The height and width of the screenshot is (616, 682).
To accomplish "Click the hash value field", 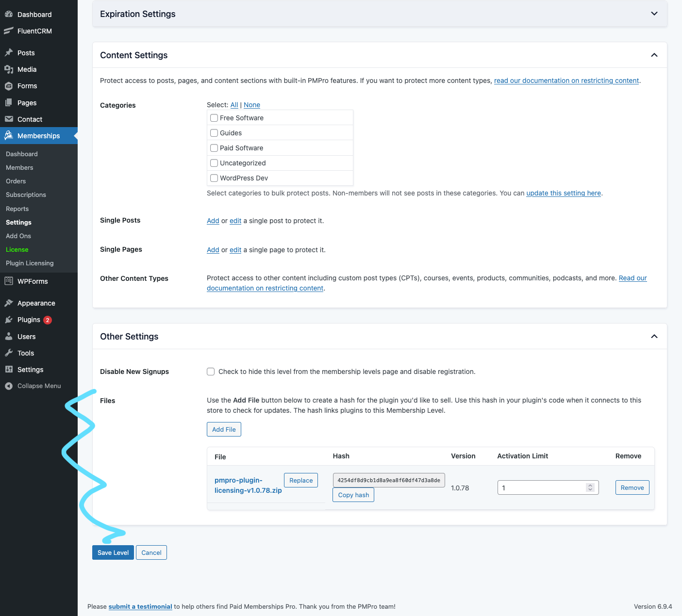I will [389, 480].
